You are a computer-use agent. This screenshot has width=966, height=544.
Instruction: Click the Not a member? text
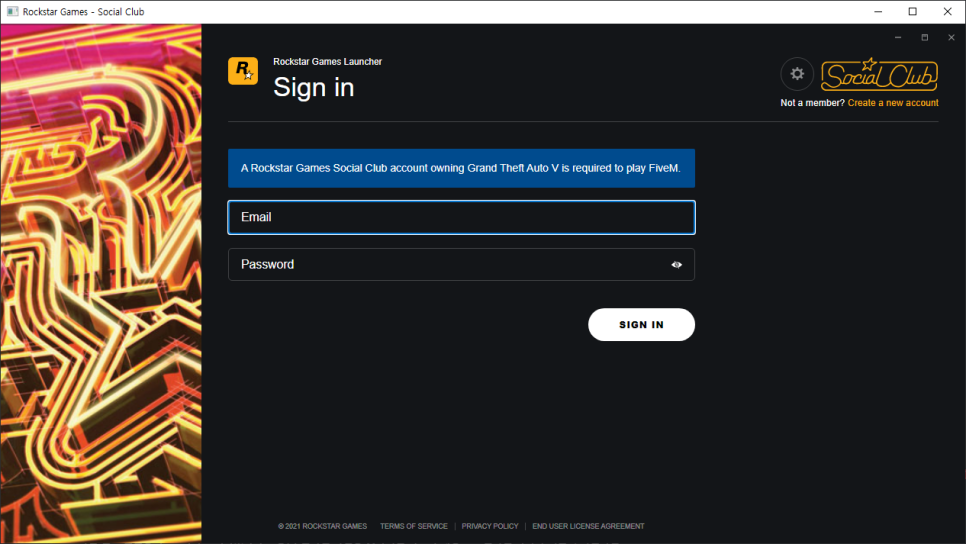(x=812, y=103)
